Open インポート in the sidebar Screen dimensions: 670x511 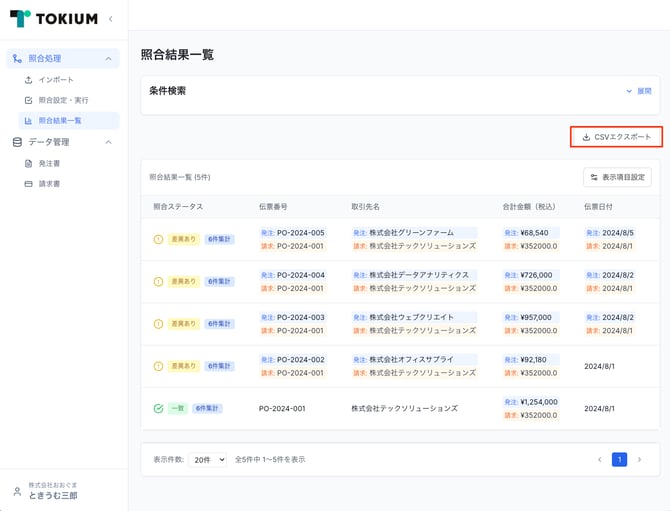[56, 80]
